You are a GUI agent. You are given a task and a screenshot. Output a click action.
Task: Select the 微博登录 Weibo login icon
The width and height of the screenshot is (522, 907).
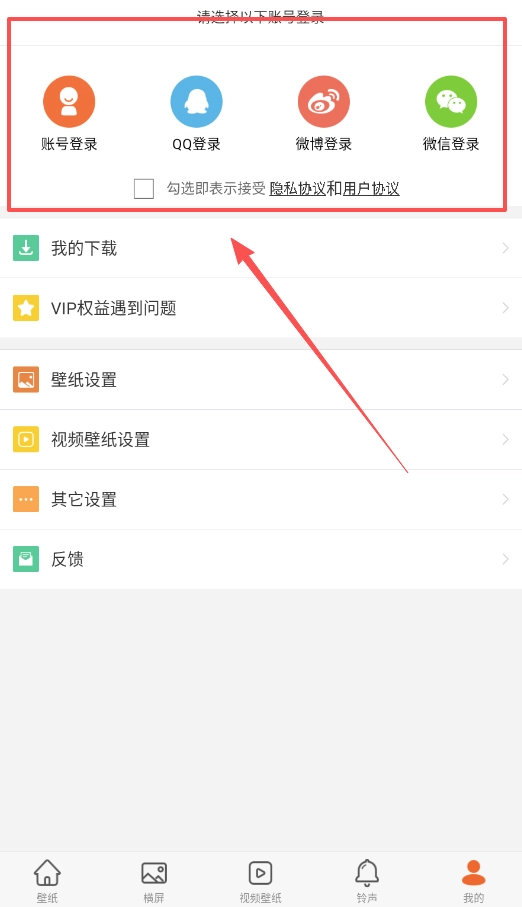[324, 102]
